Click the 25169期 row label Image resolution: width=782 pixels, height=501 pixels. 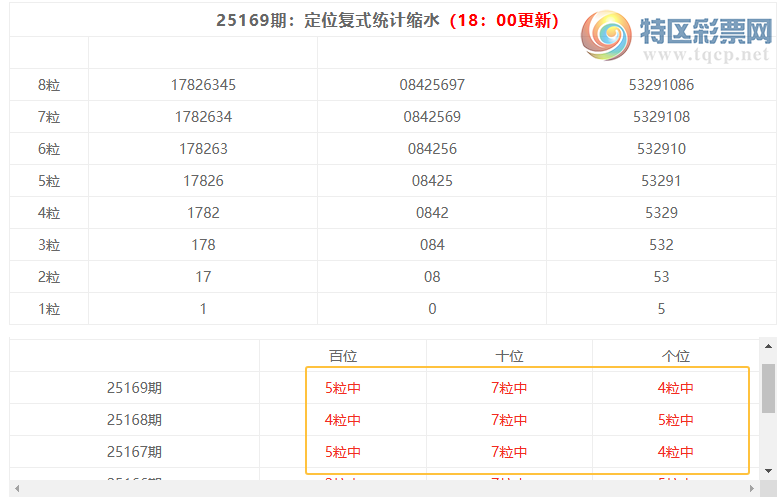point(134,388)
